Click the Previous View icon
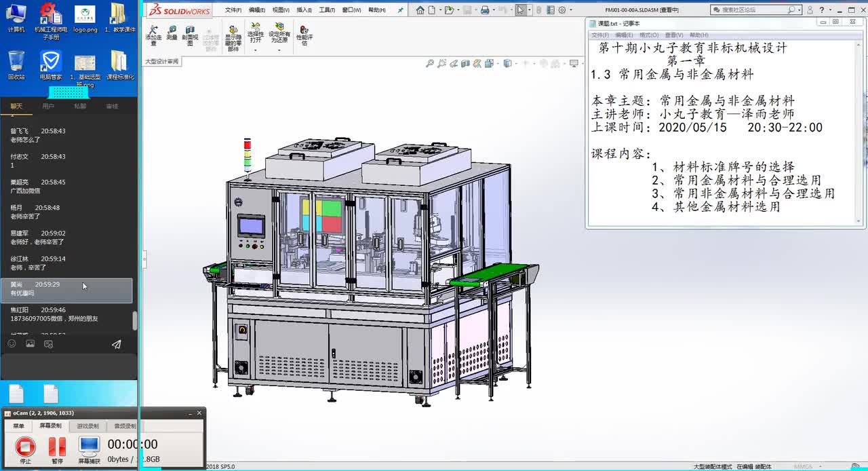The width and height of the screenshot is (868, 471). pos(454,63)
